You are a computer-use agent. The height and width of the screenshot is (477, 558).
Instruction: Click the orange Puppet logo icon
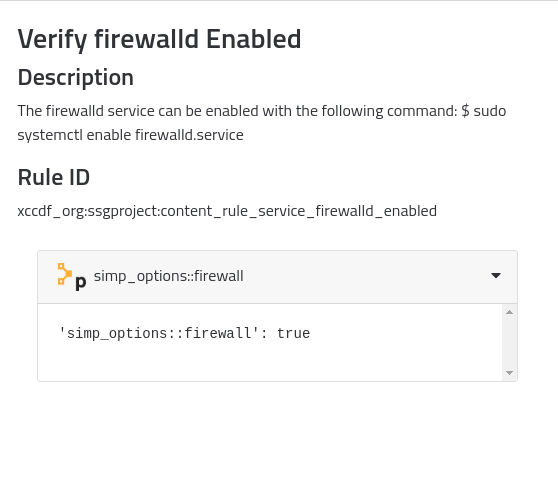coord(65,274)
